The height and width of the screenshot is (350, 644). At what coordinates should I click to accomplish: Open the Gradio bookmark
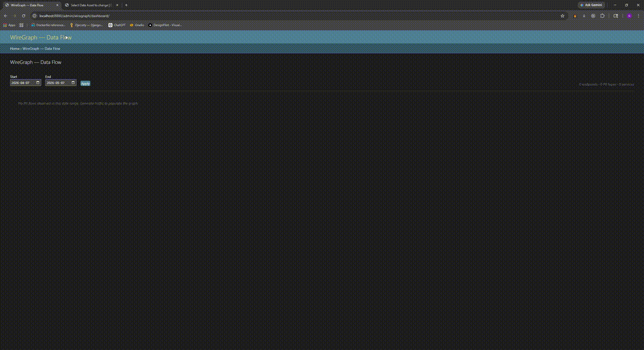pyautogui.click(x=137, y=25)
